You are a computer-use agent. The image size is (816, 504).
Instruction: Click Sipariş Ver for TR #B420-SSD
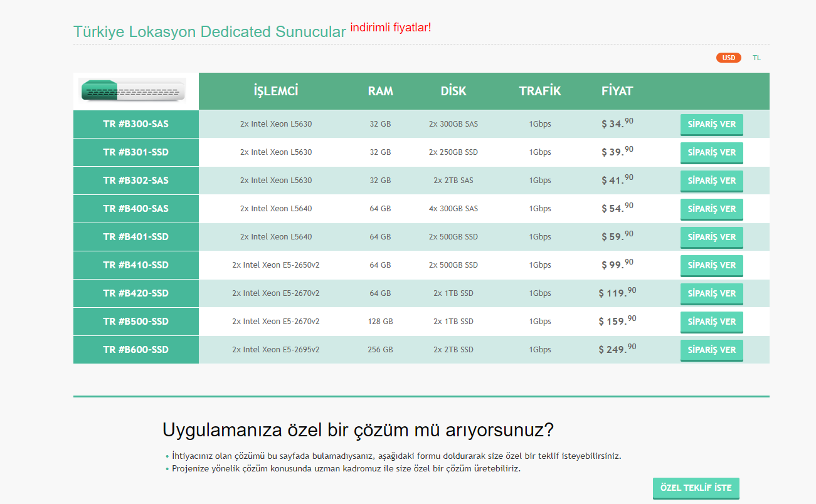(x=712, y=294)
